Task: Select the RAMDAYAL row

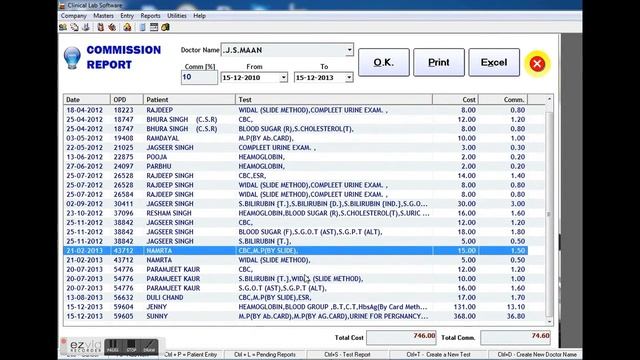Action: tap(296, 138)
